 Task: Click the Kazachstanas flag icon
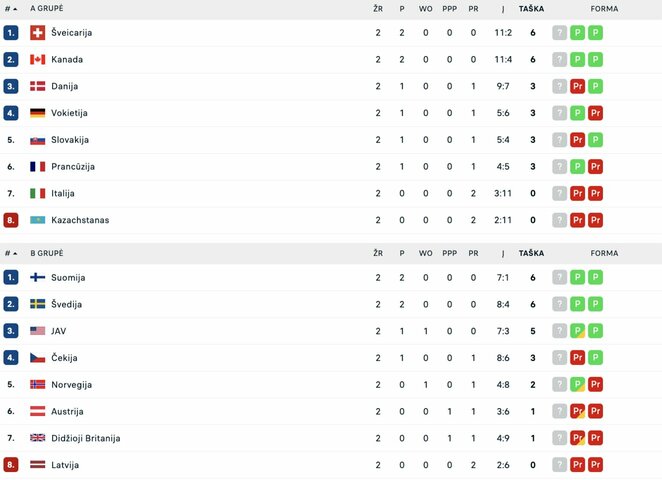point(38,220)
